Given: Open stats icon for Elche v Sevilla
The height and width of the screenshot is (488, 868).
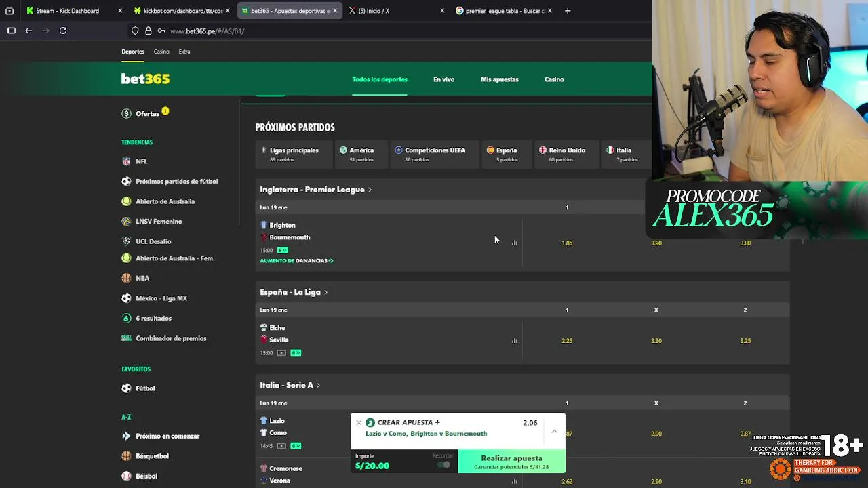Looking at the screenshot, I should coord(515,340).
